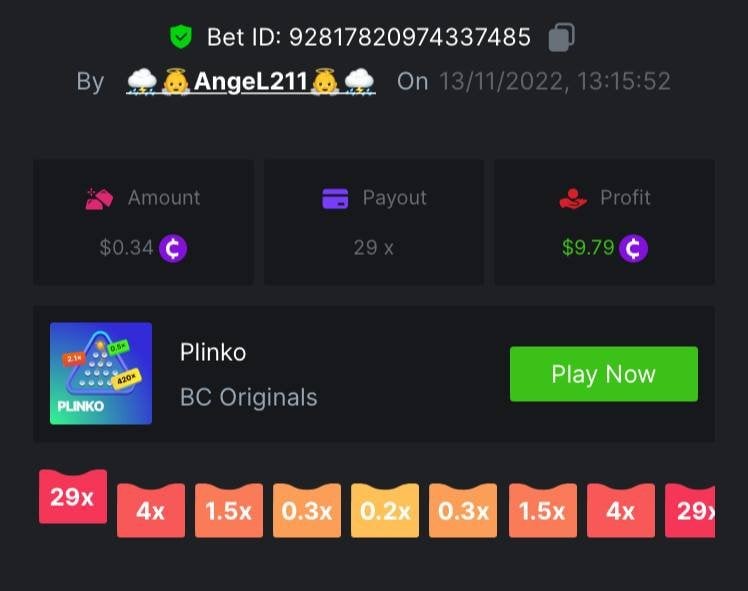Select the right 0.3x multiplier box
Viewport: 748px width, 591px height.
click(x=463, y=510)
